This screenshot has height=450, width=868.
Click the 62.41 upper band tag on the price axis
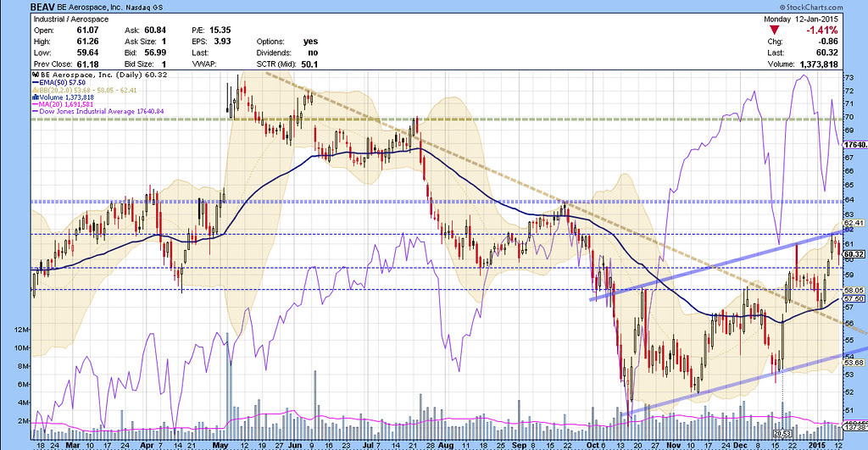tap(854, 223)
